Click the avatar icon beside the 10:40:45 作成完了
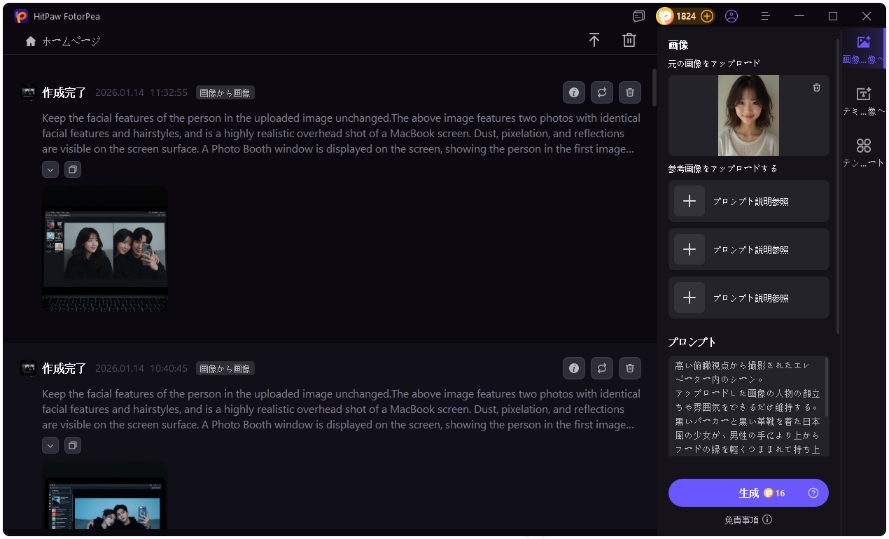The height and width of the screenshot is (539, 889). [x=28, y=368]
